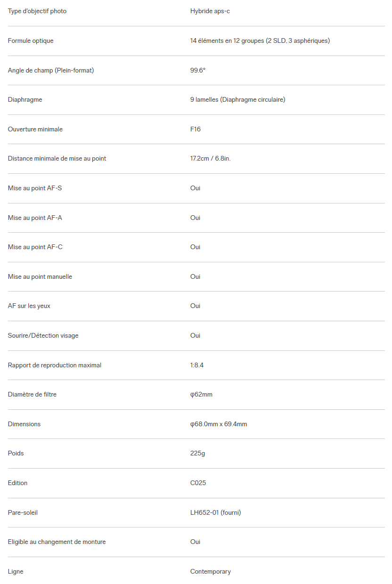Viewport: 392px width, 584px height.
Task: Click '17.2cm / 6.8in.' focus distance value
Action: [210, 158]
